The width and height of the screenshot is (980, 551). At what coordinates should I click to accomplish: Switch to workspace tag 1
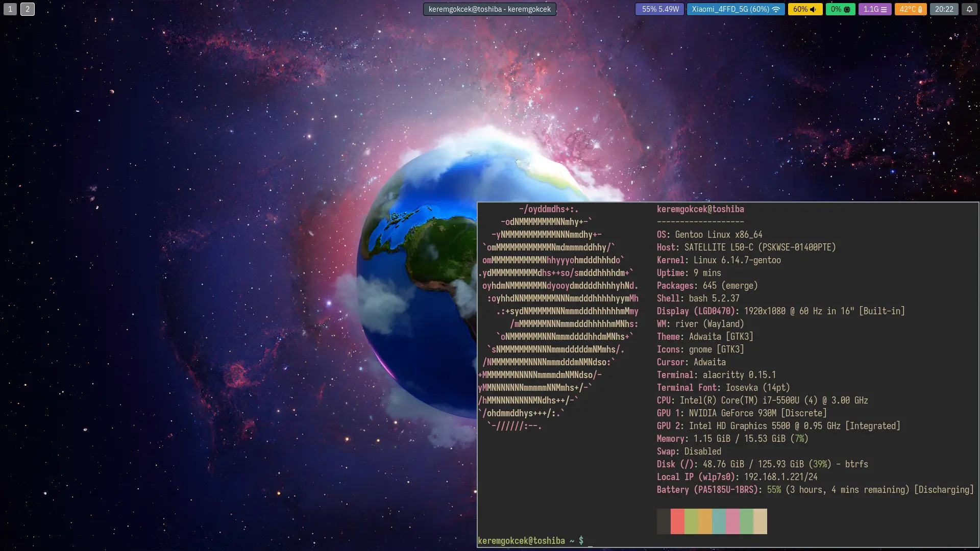click(10, 9)
